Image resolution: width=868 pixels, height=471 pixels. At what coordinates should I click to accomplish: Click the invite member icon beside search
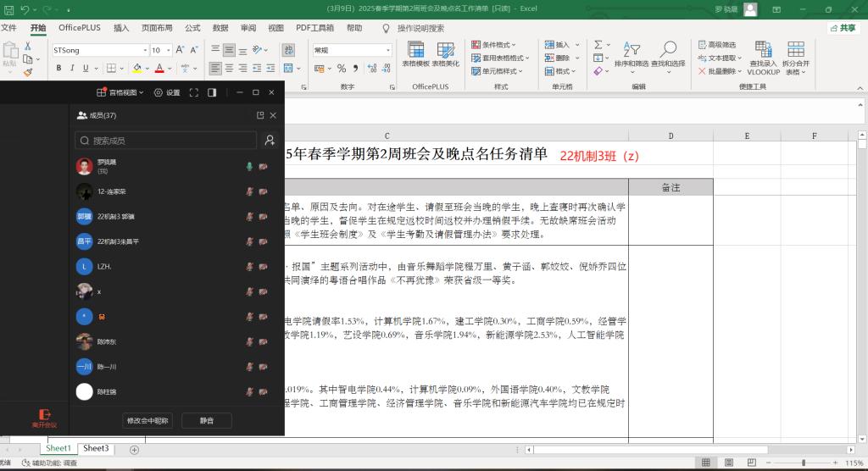pos(270,141)
